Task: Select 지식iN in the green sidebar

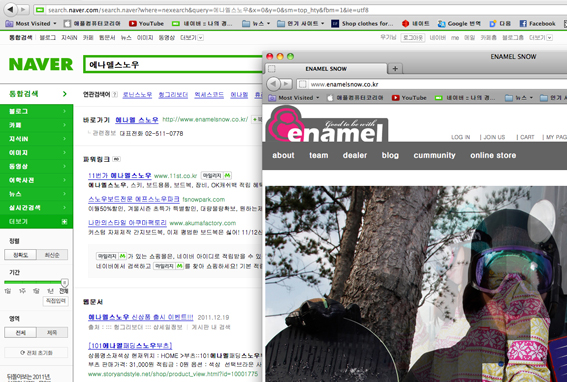Action: click(x=37, y=139)
